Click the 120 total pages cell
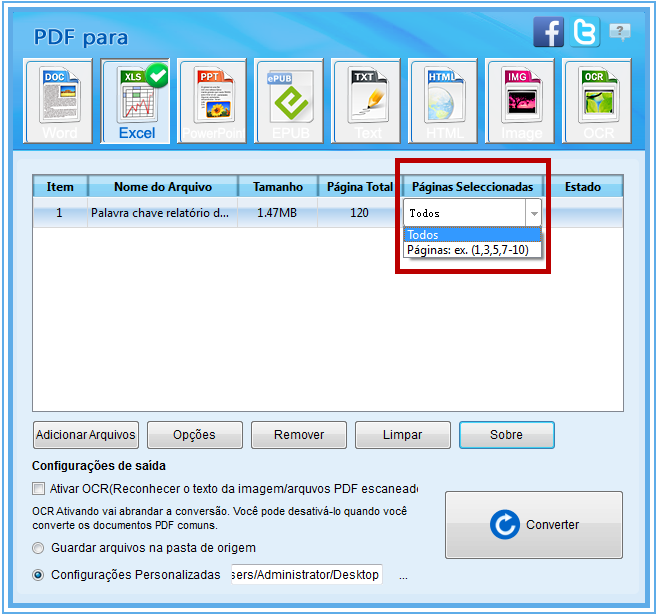This screenshot has width=658, height=616. click(359, 213)
